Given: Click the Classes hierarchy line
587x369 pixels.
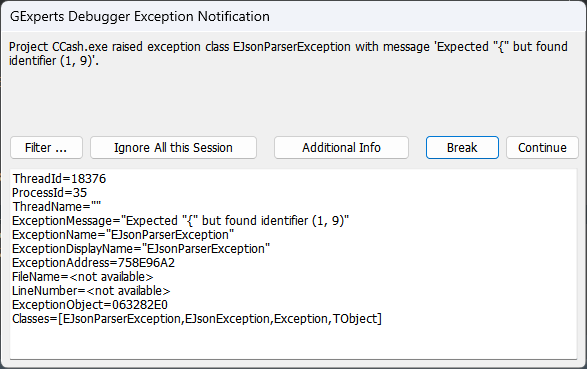Looking at the screenshot, I should pyautogui.click(x=197, y=319).
